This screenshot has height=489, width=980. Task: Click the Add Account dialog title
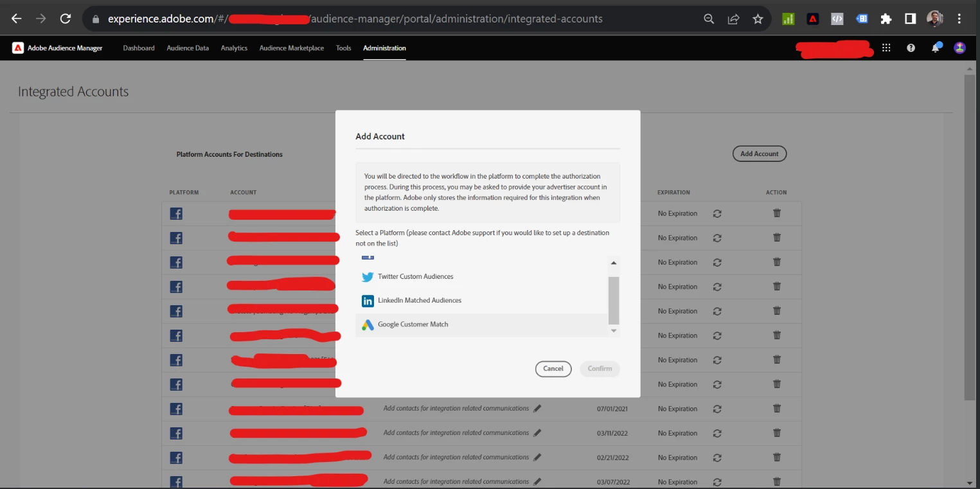click(380, 136)
